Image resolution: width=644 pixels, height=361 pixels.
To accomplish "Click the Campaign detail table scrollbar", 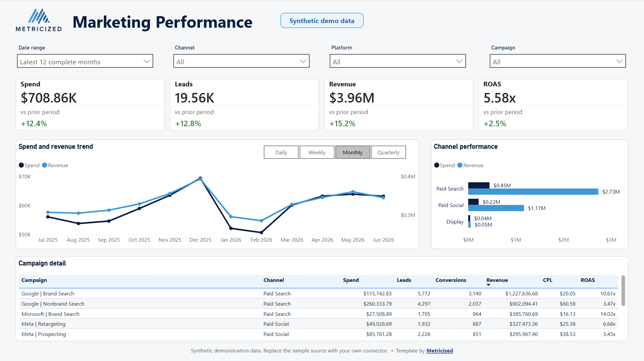I will [623, 291].
